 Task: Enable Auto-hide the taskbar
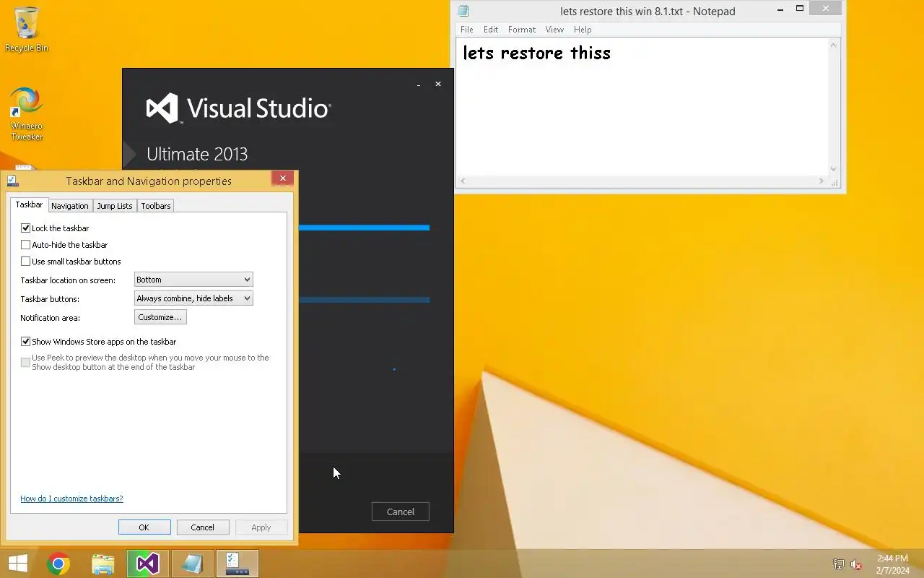26,244
